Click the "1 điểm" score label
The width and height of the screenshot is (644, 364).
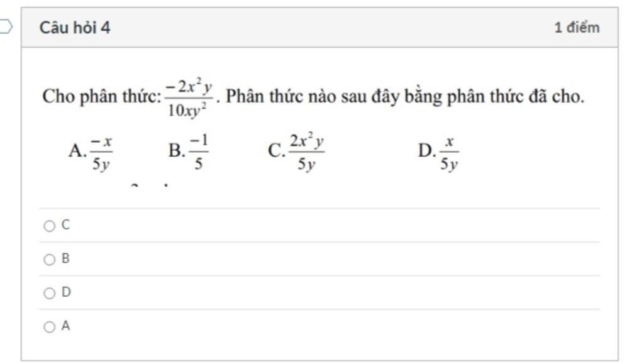point(577,28)
